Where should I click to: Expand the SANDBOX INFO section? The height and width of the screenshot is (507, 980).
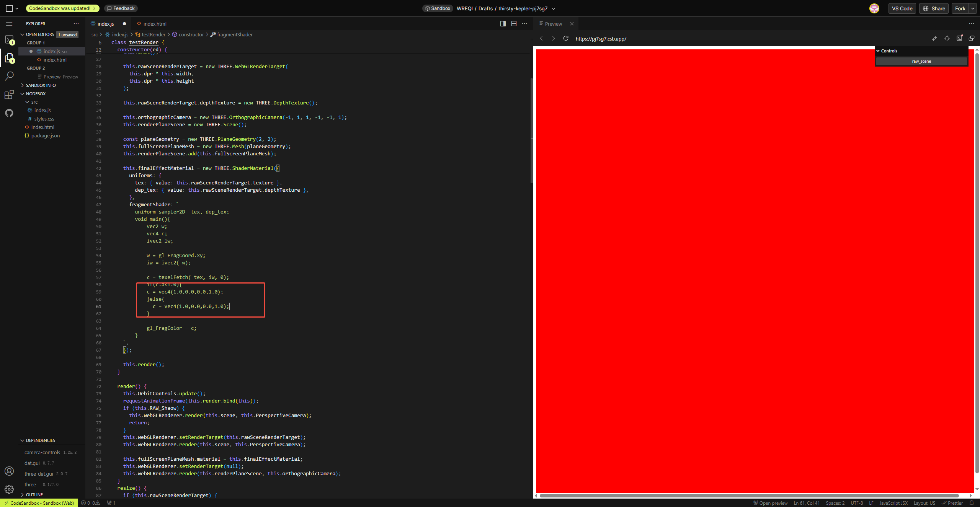(22, 85)
